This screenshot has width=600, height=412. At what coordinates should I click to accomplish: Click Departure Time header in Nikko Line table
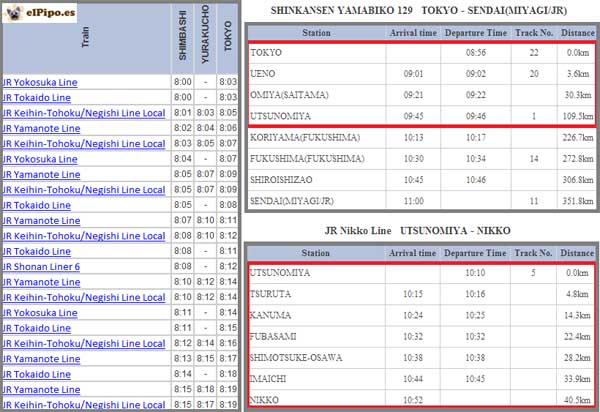475,253
